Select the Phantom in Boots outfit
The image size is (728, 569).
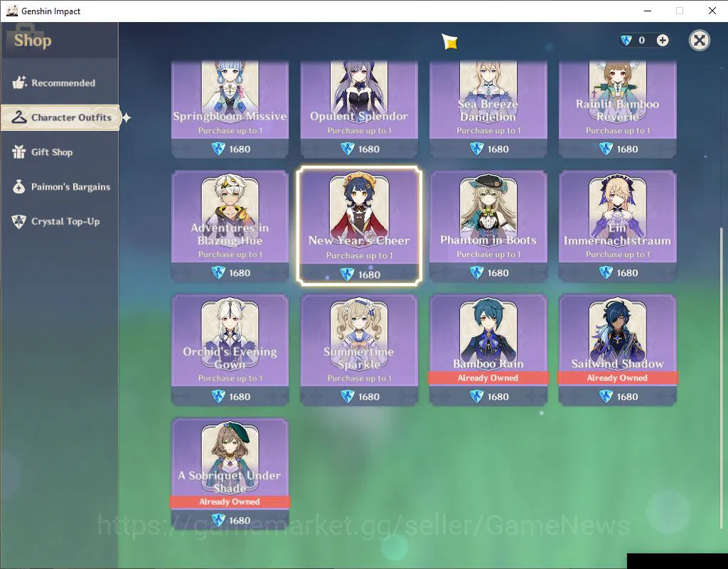(488, 226)
